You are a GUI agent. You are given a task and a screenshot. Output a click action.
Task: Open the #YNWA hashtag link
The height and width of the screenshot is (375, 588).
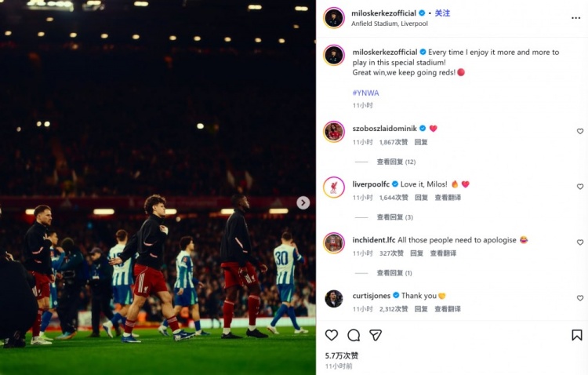[365, 93]
